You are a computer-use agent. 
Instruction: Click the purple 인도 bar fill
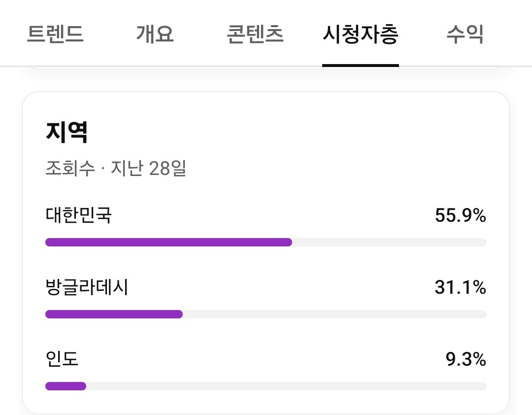coord(66,386)
